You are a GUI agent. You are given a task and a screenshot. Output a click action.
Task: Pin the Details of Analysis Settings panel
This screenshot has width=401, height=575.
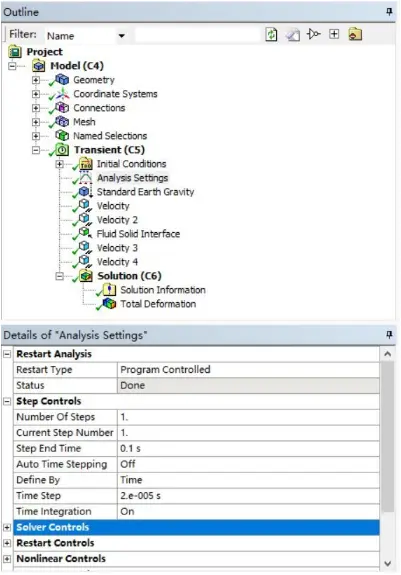click(x=389, y=334)
